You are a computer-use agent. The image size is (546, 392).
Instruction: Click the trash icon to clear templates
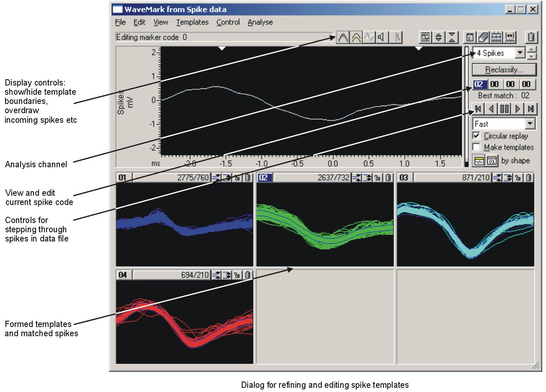coord(531,37)
